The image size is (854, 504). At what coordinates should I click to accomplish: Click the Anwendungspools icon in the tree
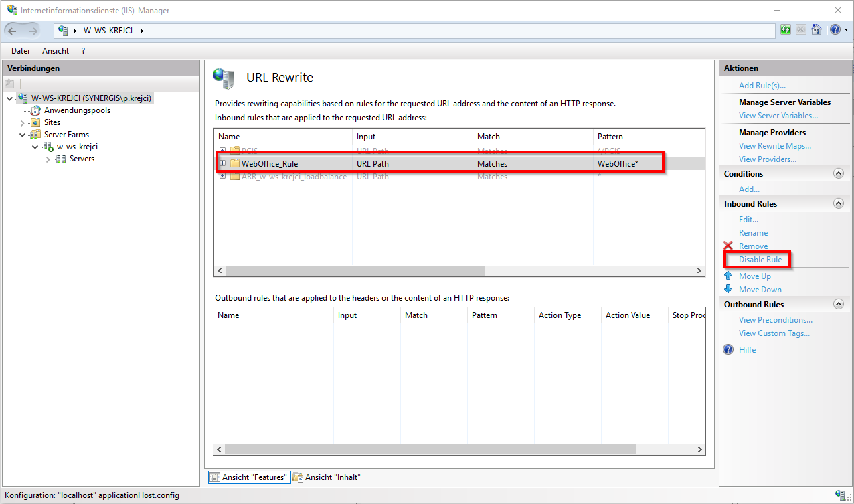tap(37, 110)
